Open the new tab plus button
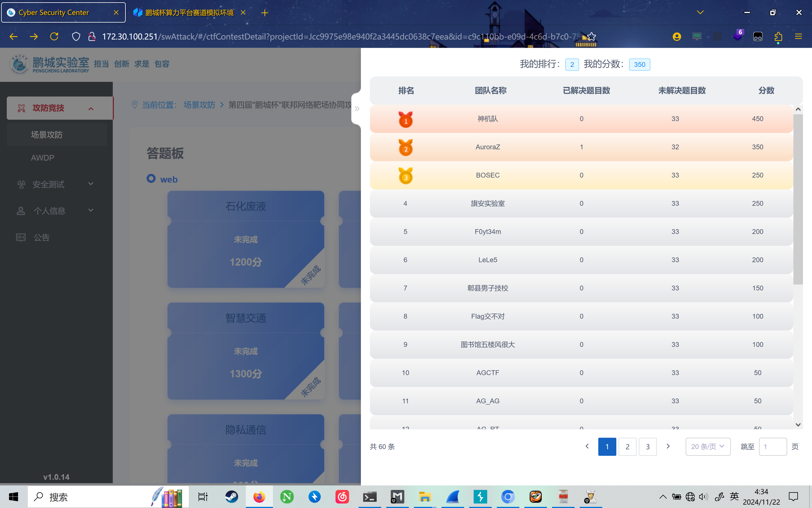Image resolution: width=812 pixels, height=508 pixels. (x=265, y=13)
